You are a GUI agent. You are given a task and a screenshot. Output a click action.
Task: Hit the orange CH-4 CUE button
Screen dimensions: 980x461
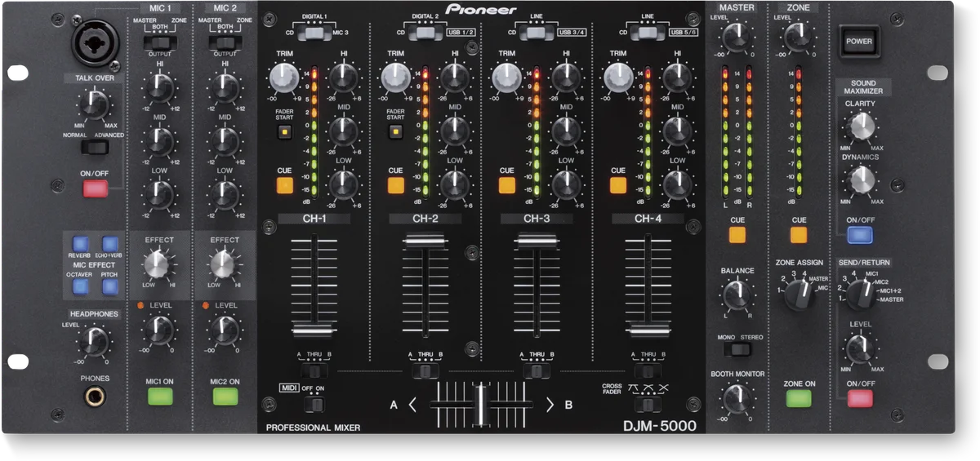618,184
